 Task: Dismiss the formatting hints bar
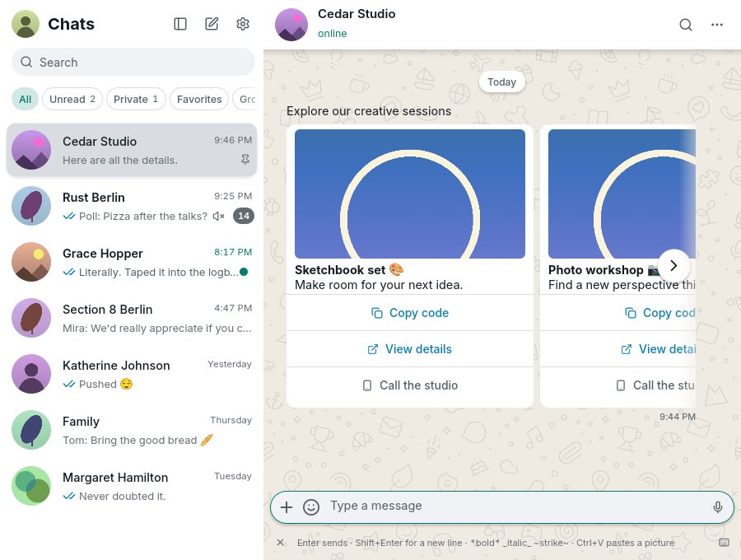(280, 543)
